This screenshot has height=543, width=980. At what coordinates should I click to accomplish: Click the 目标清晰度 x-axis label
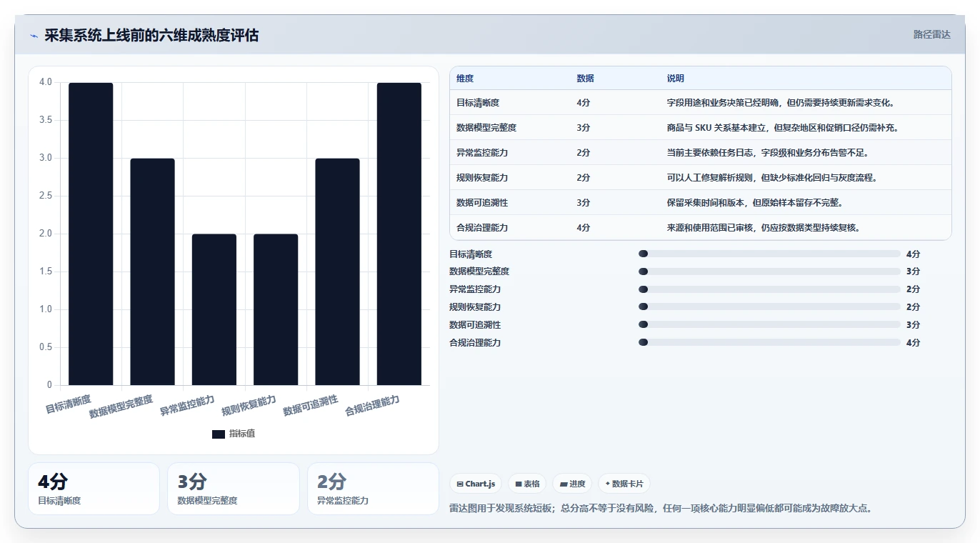click(x=69, y=405)
